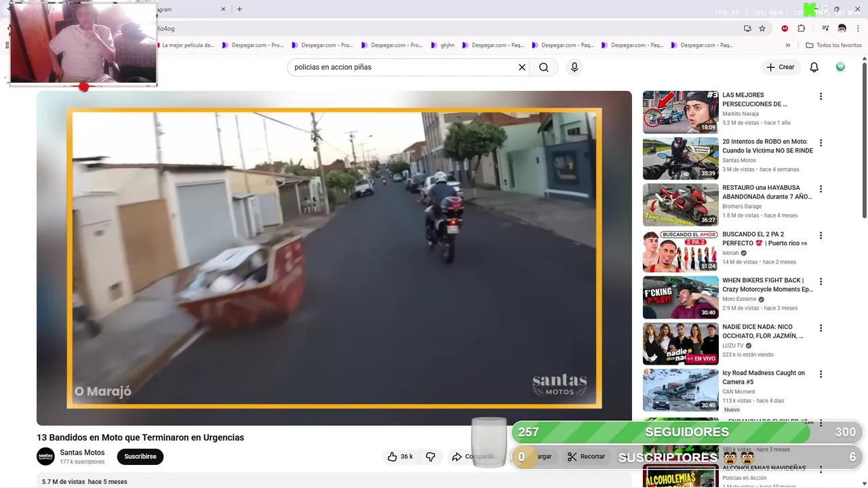Open more options for 'LAS MEJORES PERSECUCIONES'

(x=821, y=96)
